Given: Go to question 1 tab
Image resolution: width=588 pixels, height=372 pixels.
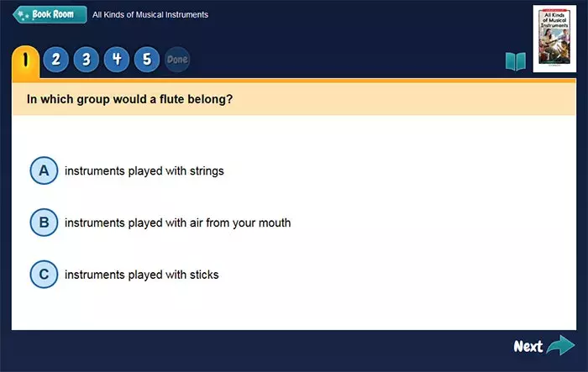Looking at the screenshot, I should pyautogui.click(x=25, y=60).
